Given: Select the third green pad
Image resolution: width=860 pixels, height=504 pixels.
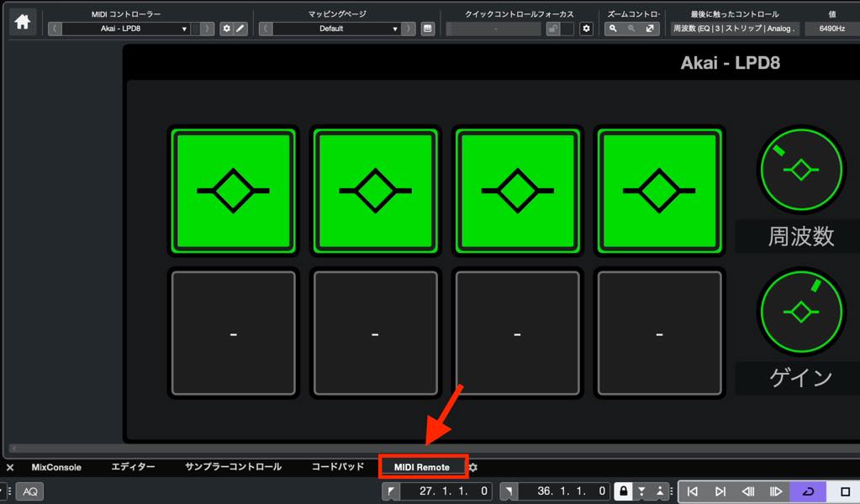Looking at the screenshot, I should [x=517, y=191].
